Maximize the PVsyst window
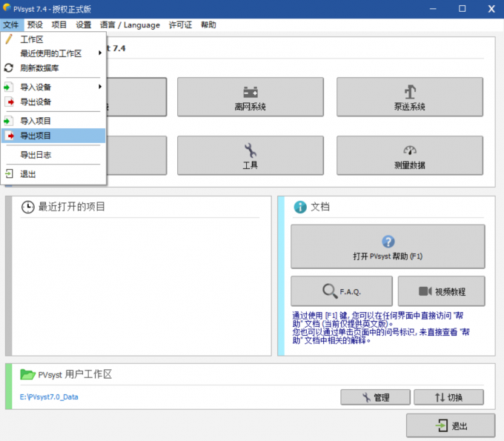504x441 pixels. point(462,9)
